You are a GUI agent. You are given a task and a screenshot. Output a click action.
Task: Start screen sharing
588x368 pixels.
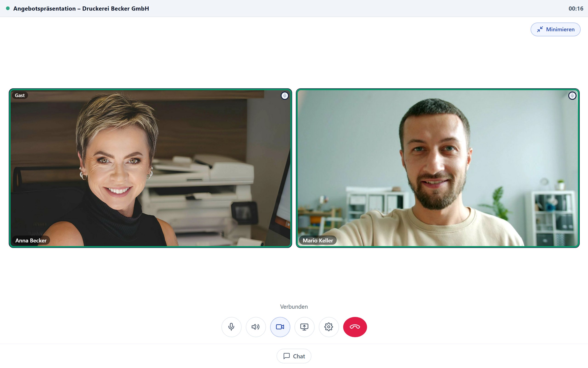pos(304,327)
